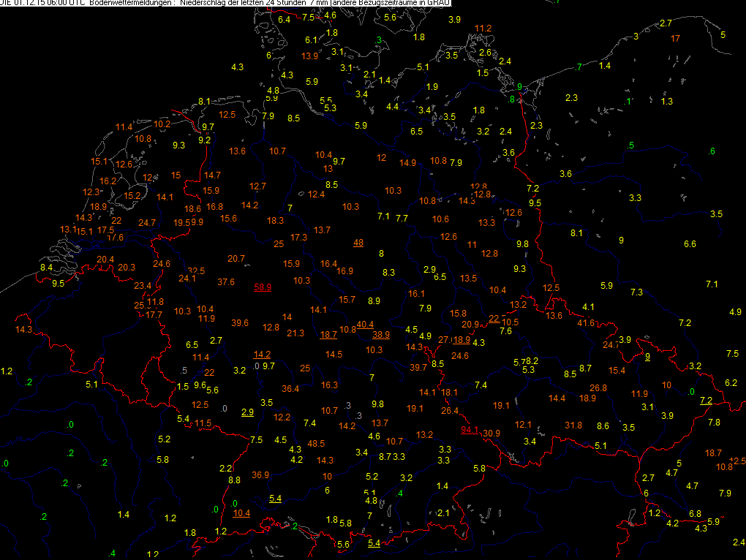This screenshot has width=746, height=560.
Task: Click the 41.6 orange precipitation reading
Action: 586,322
